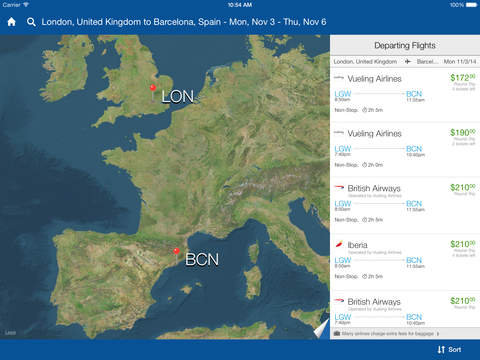The width and height of the screenshot is (480, 360).
Task: Tap the Departing Flights header
Action: point(405,45)
